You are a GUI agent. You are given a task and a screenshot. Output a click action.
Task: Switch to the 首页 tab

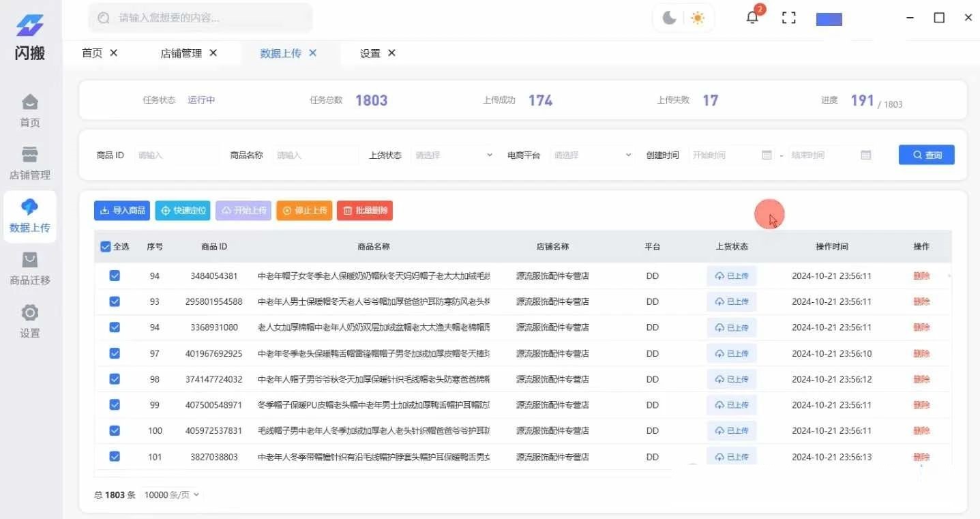92,53
